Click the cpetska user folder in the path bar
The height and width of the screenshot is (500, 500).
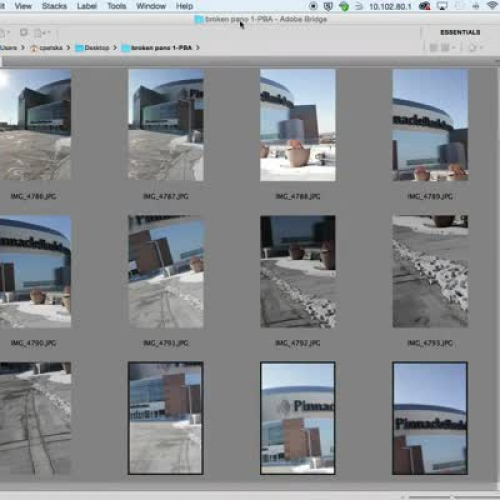[x=51, y=48]
